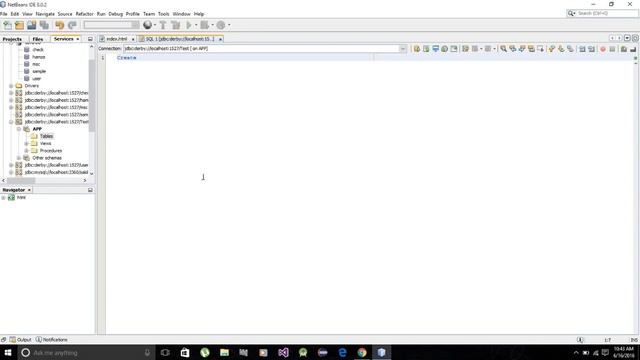Image resolution: width=640 pixels, height=360 pixels.
Task: Click the Find Previous Occurrence icon
Action: coord(513,49)
